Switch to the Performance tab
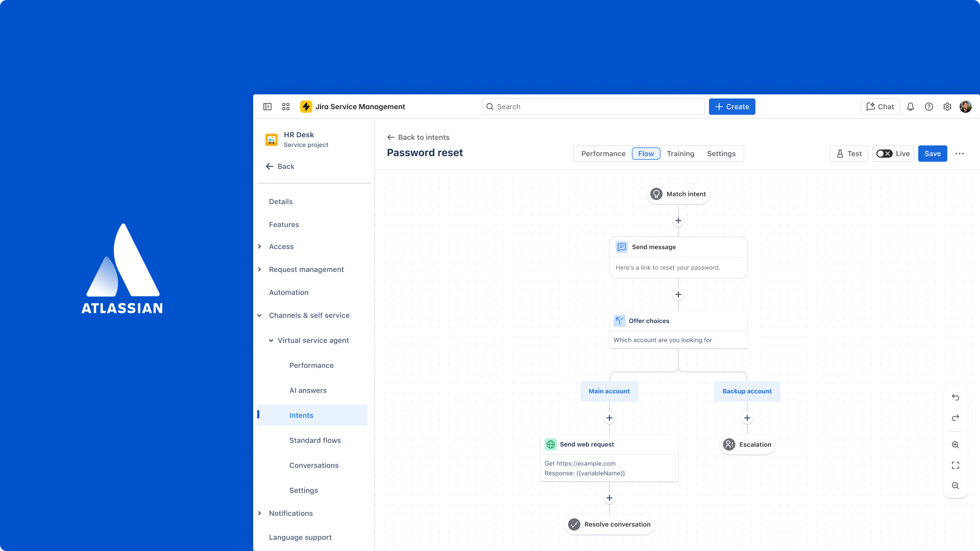 (603, 154)
